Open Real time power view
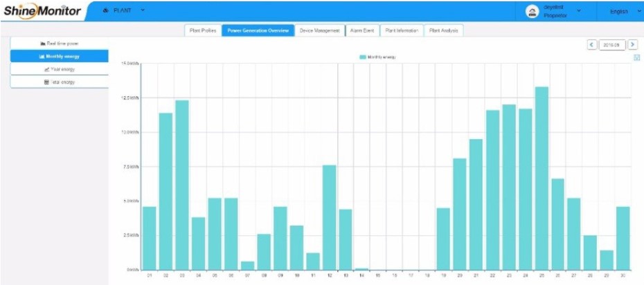Image resolution: width=644 pixels, height=285 pixels. pos(60,44)
